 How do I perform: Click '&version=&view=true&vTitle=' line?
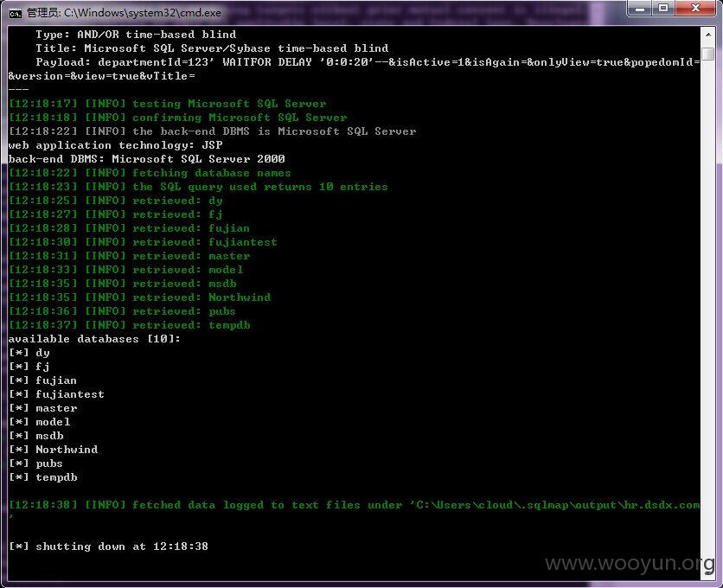pos(102,76)
